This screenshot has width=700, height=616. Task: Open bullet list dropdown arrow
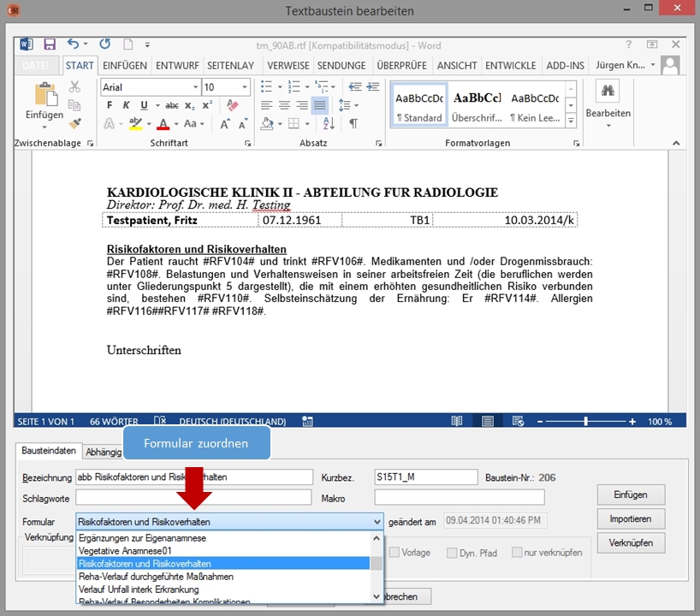pos(280,87)
